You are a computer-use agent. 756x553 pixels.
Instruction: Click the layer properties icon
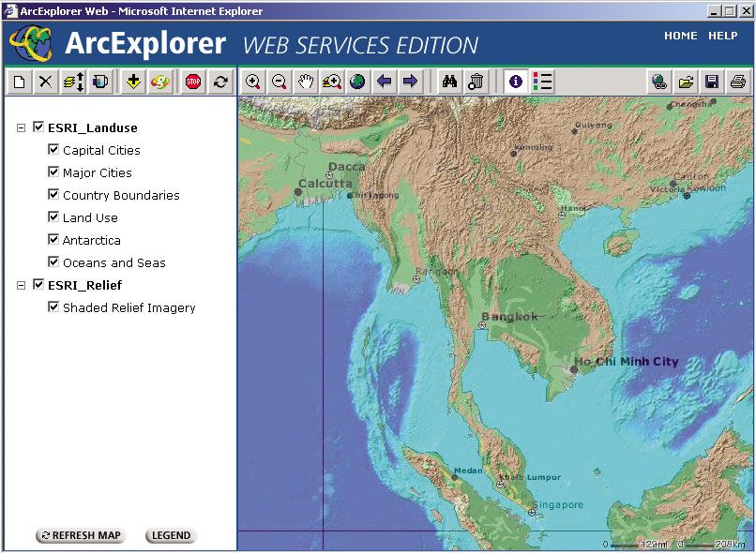[99, 82]
